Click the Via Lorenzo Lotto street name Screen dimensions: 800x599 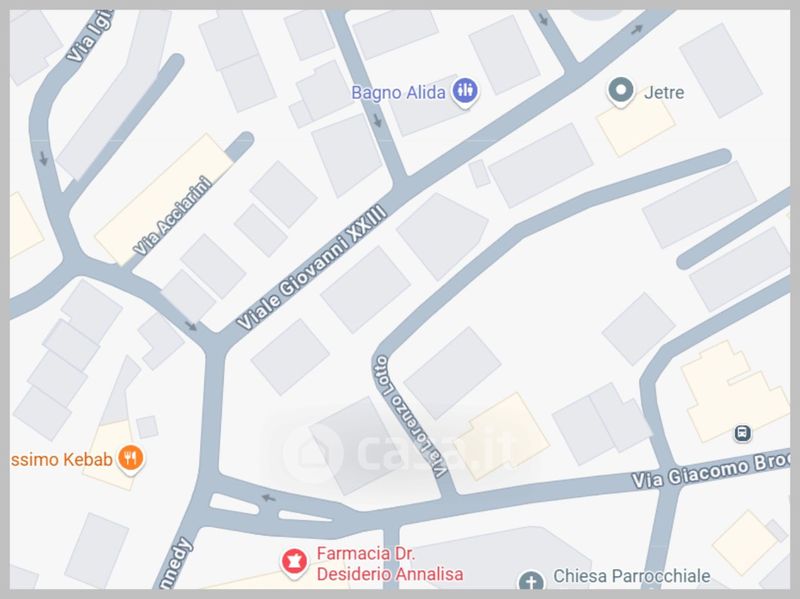click(409, 416)
